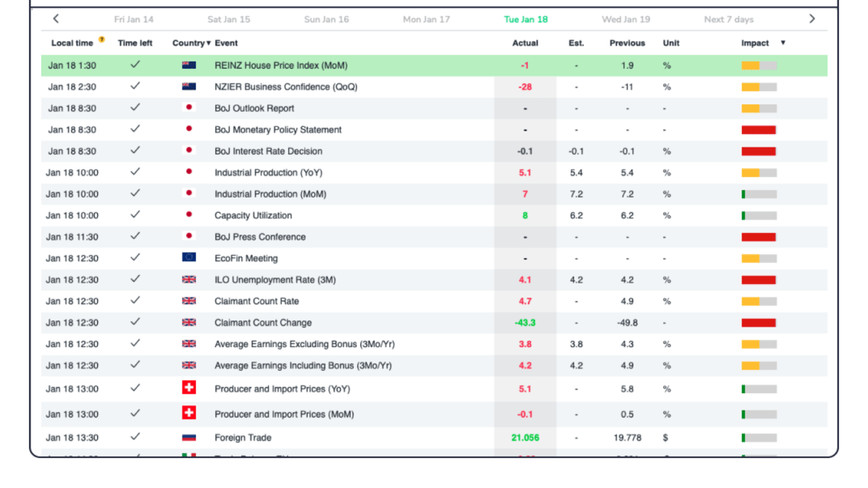
Task: Click green impact bar for Capacity Utilization
Action: click(759, 215)
